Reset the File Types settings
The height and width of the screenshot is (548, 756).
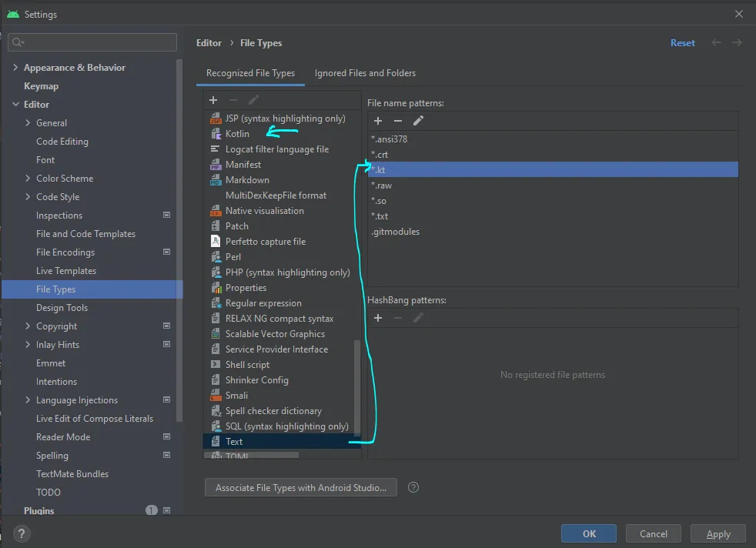[683, 43]
